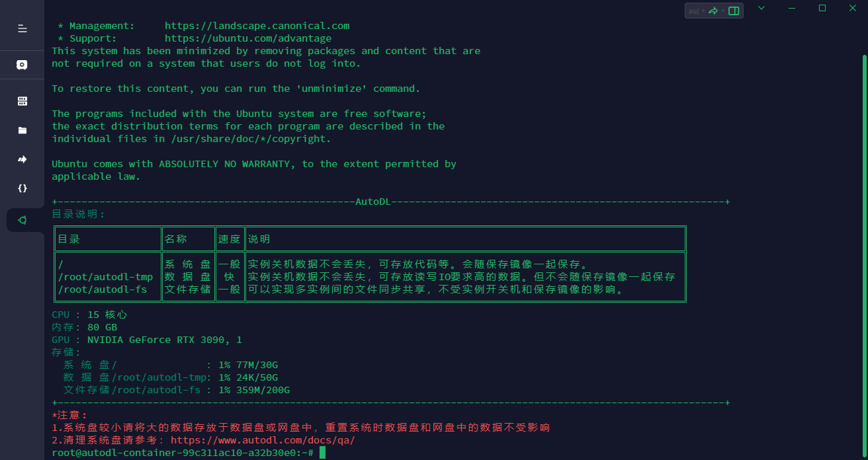Viewport: 868px width, 460px height.
Task: Expand the chevron dropdown near window controls
Action: click(x=761, y=8)
